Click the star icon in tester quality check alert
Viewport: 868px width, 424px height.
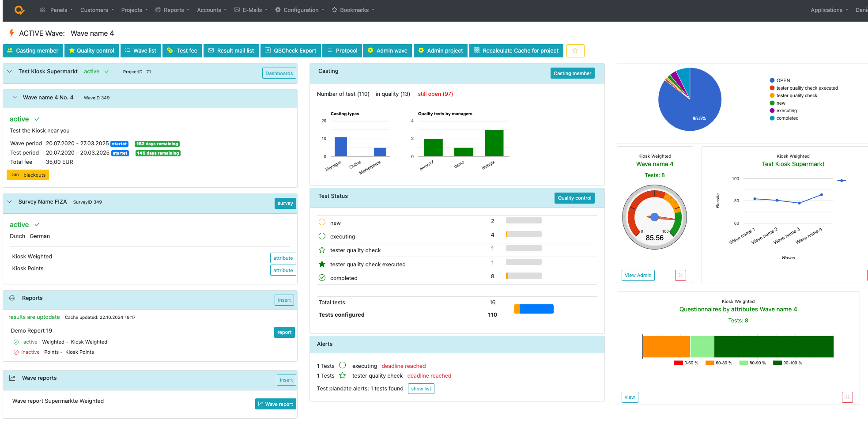coord(343,375)
